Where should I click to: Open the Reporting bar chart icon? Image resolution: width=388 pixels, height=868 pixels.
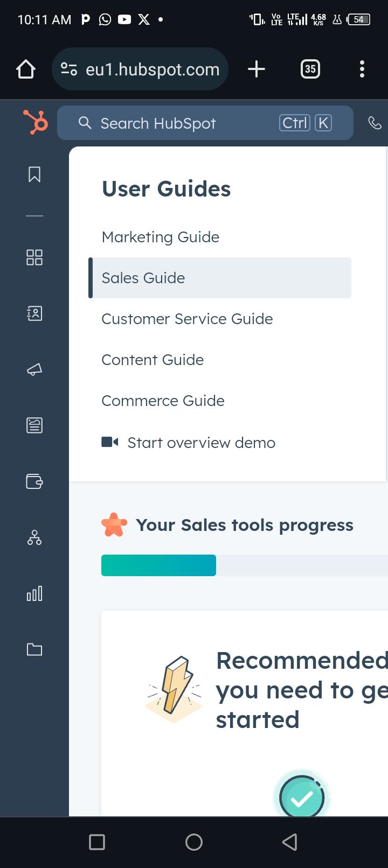[34, 593]
